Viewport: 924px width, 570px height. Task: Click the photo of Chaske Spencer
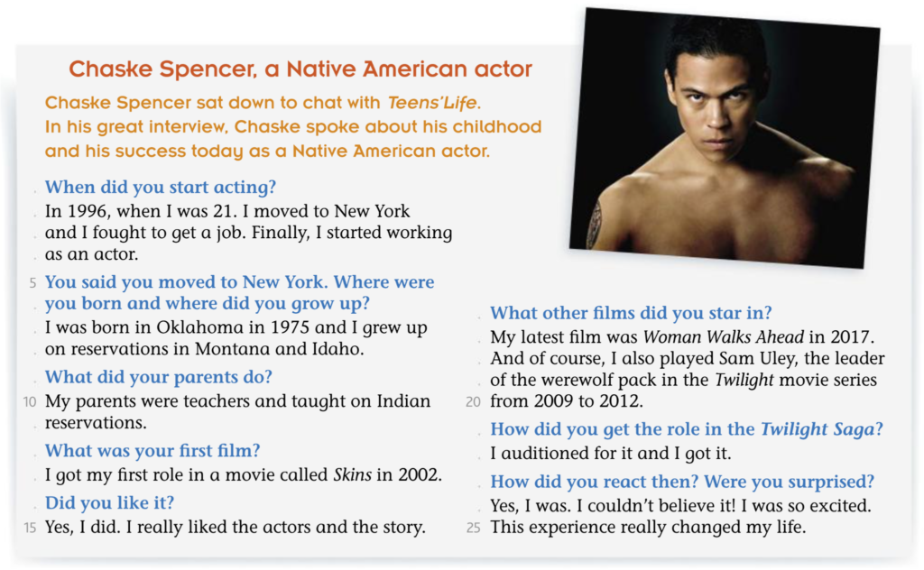pos(724,135)
